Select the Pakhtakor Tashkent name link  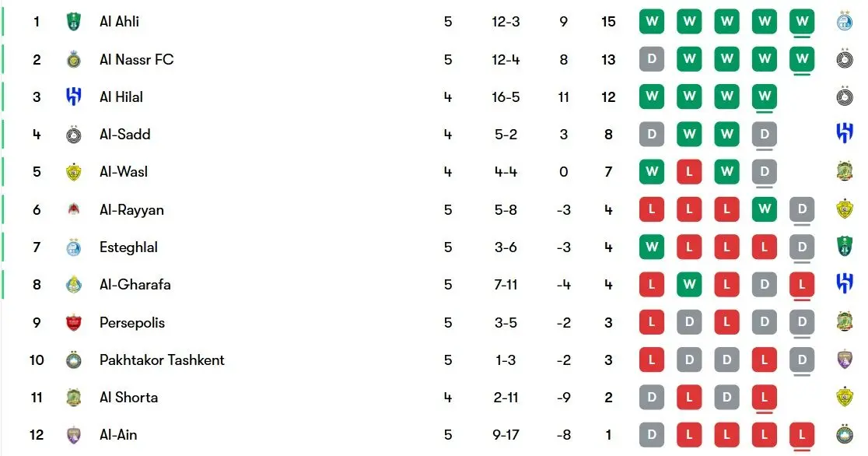[162, 360]
